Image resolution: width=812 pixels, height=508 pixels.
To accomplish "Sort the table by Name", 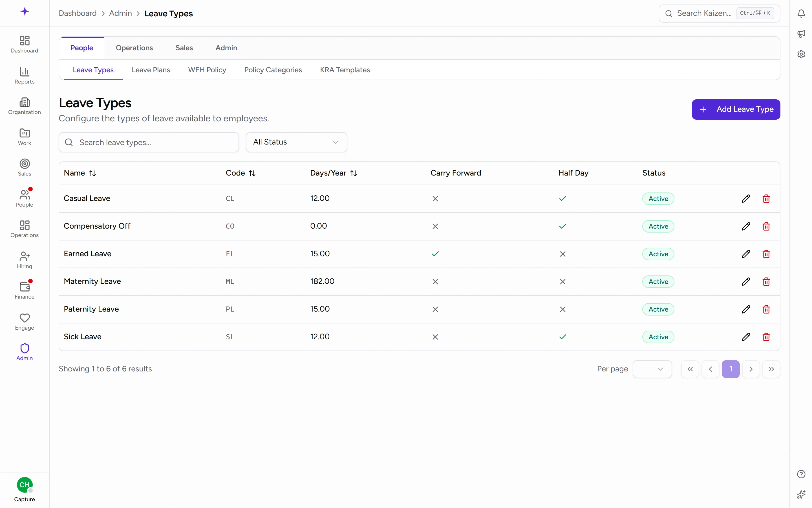I will click(x=80, y=173).
